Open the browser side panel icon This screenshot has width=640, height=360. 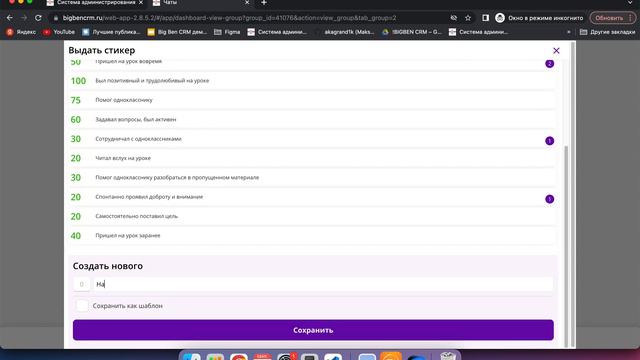click(x=485, y=18)
